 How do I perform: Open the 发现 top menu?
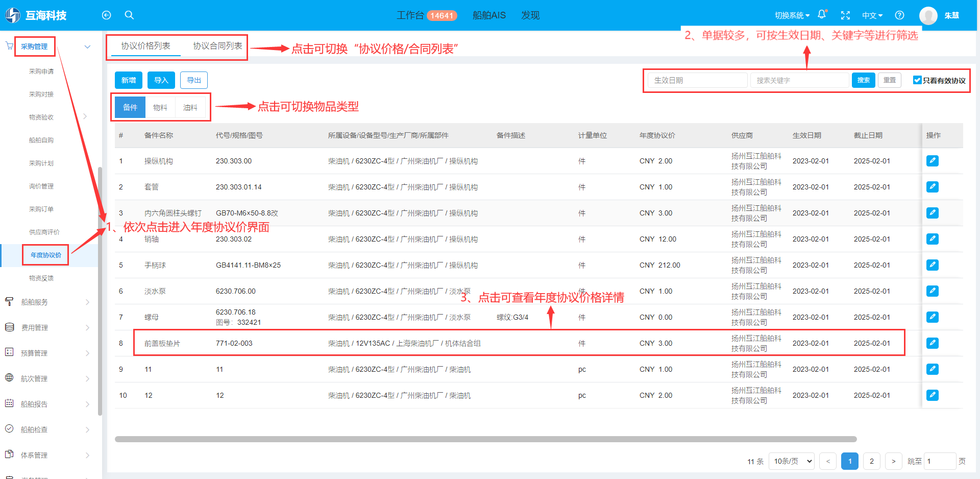530,15
